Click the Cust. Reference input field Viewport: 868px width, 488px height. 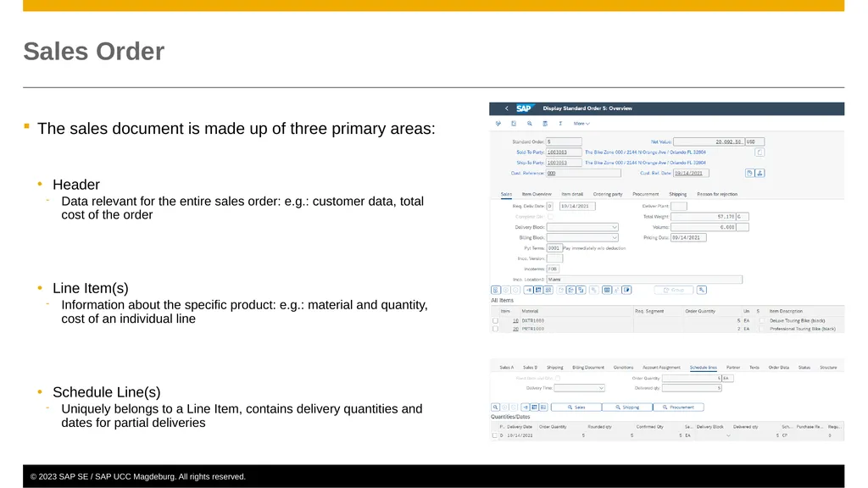(583, 173)
